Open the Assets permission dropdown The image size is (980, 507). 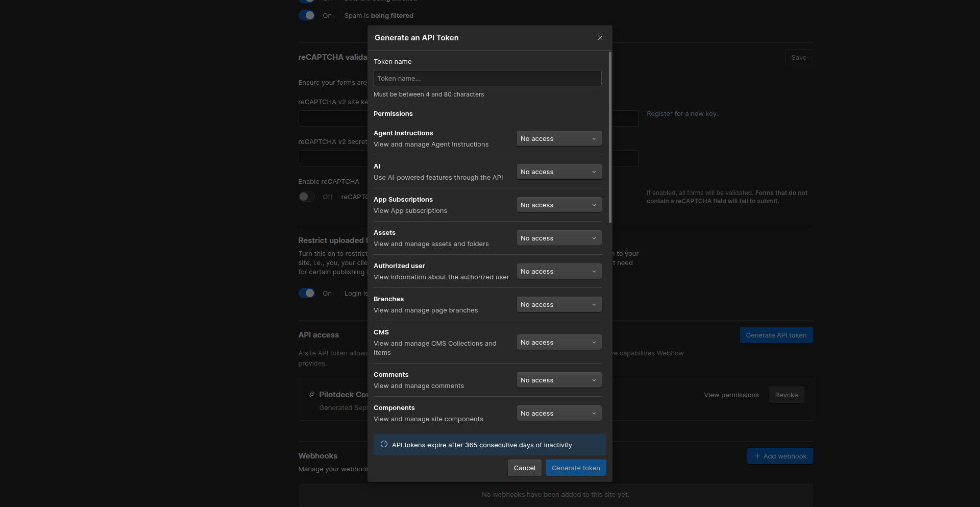(x=559, y=238)
